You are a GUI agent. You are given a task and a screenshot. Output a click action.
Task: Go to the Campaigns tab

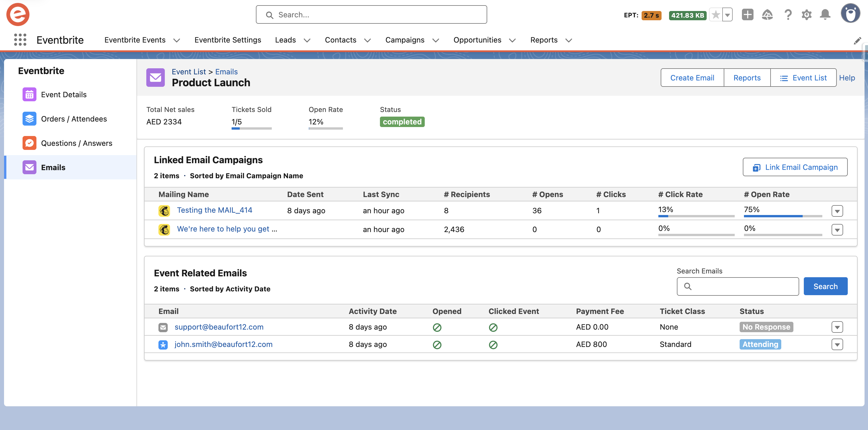(x=405, y=40)
